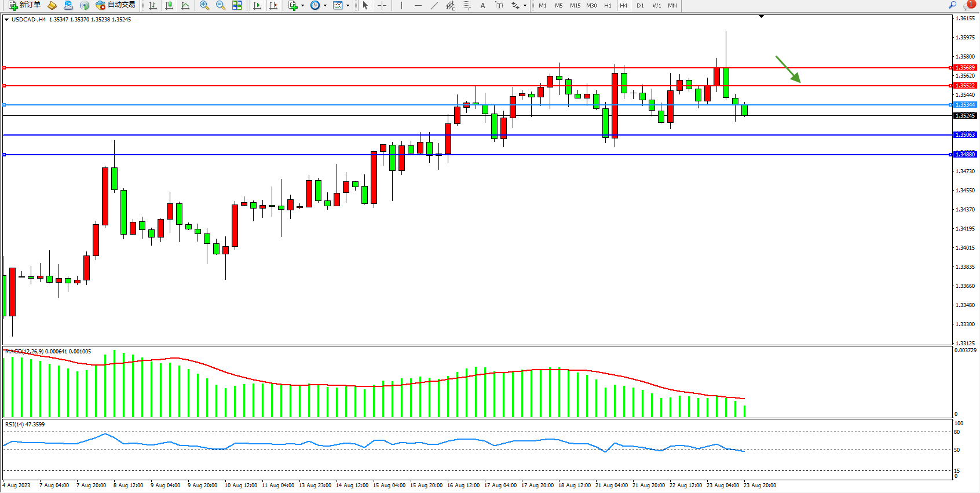Viewport: 980px width, 493px height.
Task: Open the chart templates dropdown arrow
Action: pyautogui.click(x=348, y=6)
